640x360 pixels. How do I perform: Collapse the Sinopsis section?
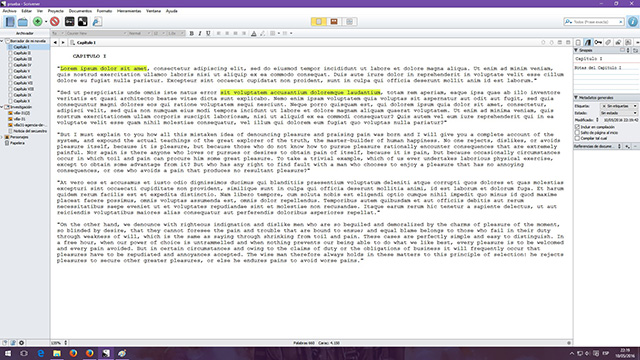576,50
